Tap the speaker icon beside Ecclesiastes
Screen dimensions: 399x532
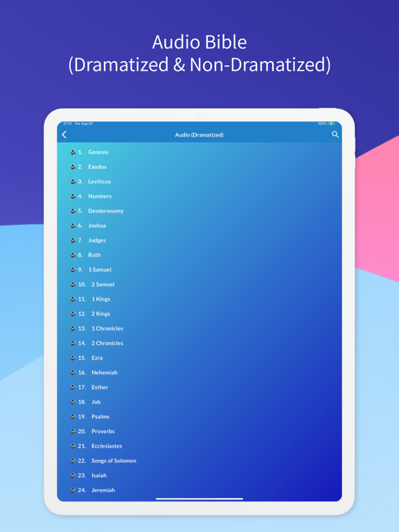point(73,446)
